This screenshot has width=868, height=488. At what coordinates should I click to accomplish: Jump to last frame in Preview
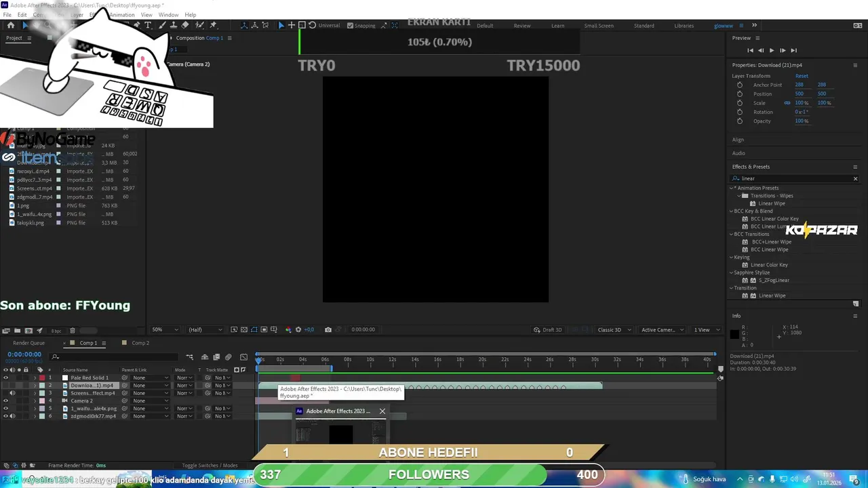pos(793,50)
